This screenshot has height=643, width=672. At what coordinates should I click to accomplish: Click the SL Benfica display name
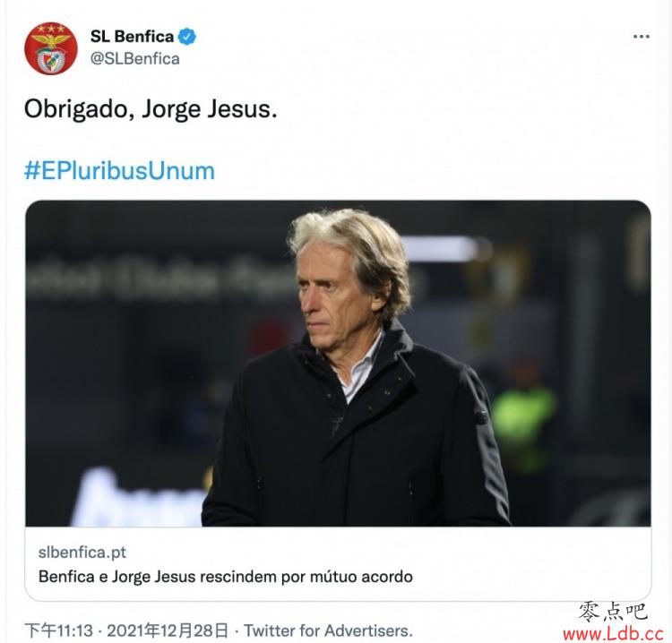coord(132,37)
